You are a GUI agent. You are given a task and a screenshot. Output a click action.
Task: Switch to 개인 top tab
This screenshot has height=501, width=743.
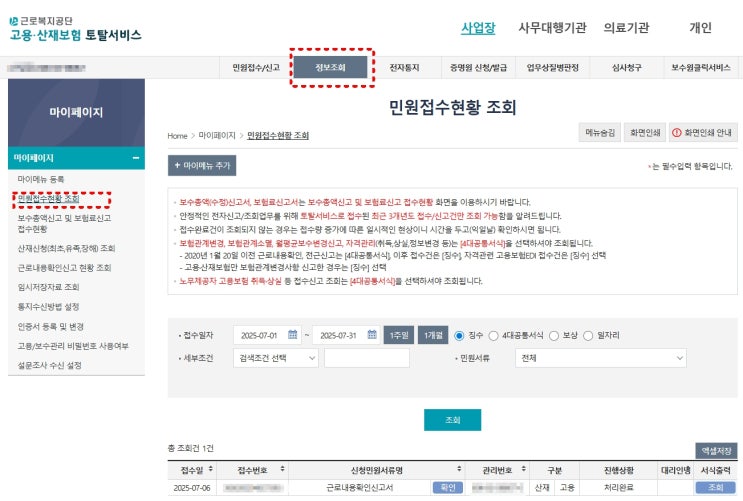pos(700,27)
